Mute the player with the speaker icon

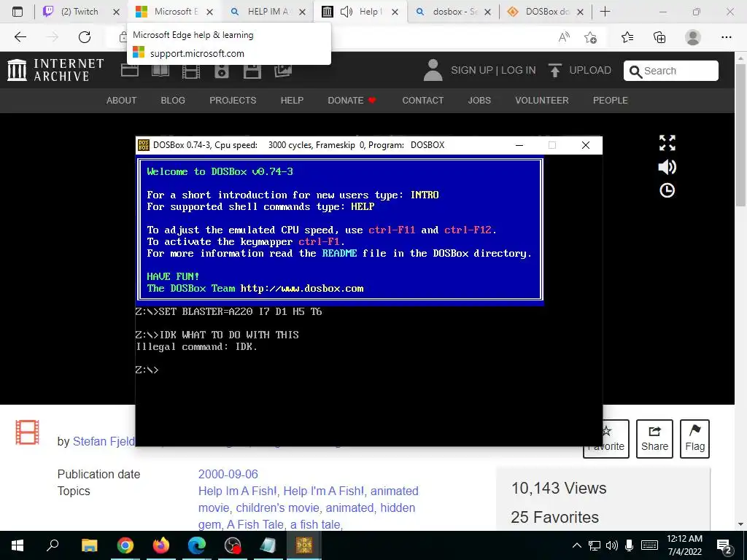667,167
